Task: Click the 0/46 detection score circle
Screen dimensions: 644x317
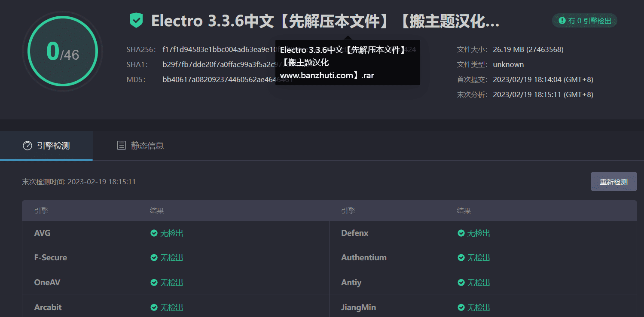Action: [63, 52]
